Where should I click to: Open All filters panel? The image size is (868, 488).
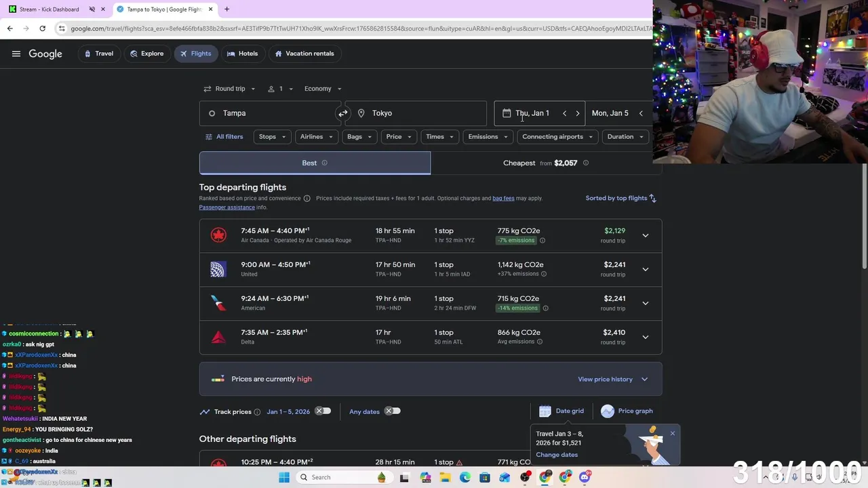[x=224, y=137]
